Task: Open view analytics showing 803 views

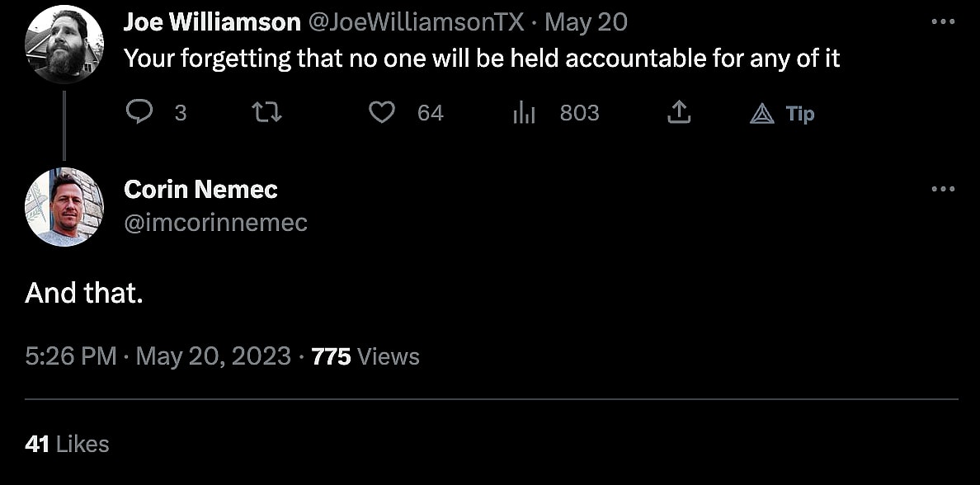Action: pyautogui.click(x=525, y=112)
